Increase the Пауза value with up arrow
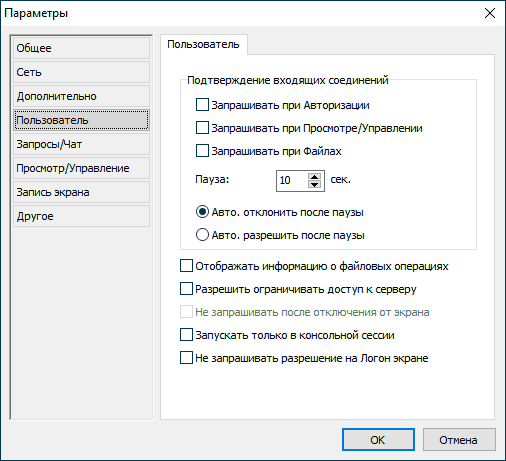The width and height of the screenshot is (506, 461). click(x=315, y=176)
